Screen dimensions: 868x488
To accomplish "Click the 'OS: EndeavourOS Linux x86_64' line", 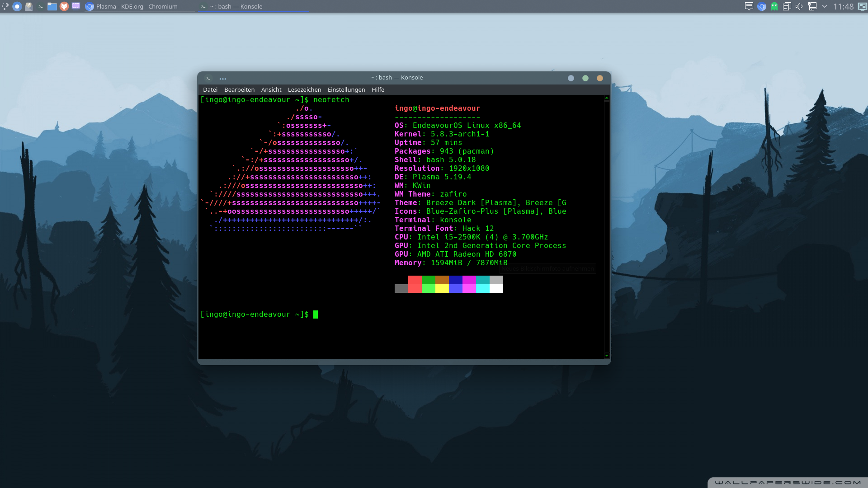I will (458, 126).
